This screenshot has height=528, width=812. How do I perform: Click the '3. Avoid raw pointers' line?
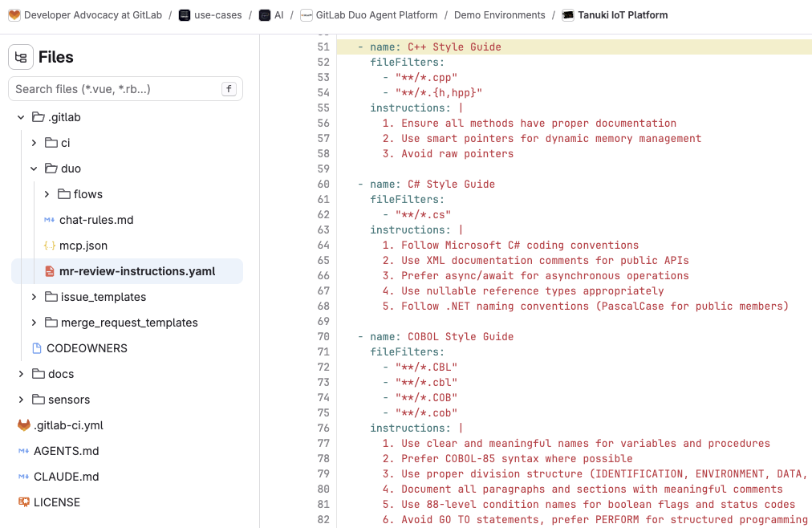(448, 154)
